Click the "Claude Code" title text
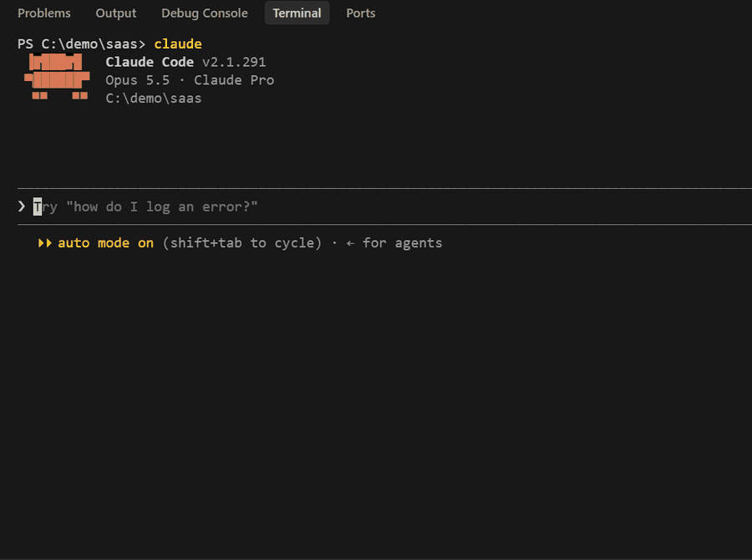This screenshot has height=560, width=752. [x=150, y=62]
